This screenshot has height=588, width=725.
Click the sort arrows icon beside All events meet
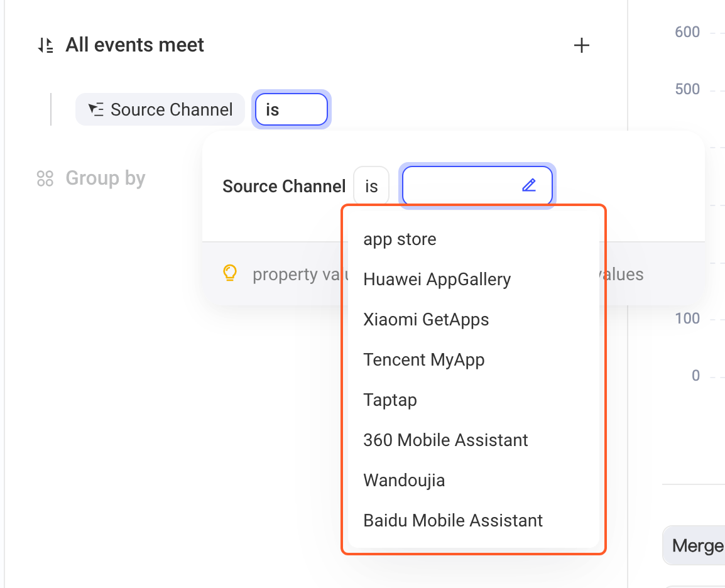click(x=45, y=45)
